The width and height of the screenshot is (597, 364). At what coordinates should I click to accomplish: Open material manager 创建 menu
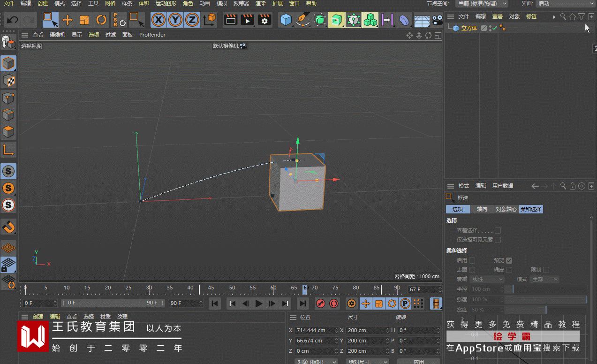tap(38, 317)
